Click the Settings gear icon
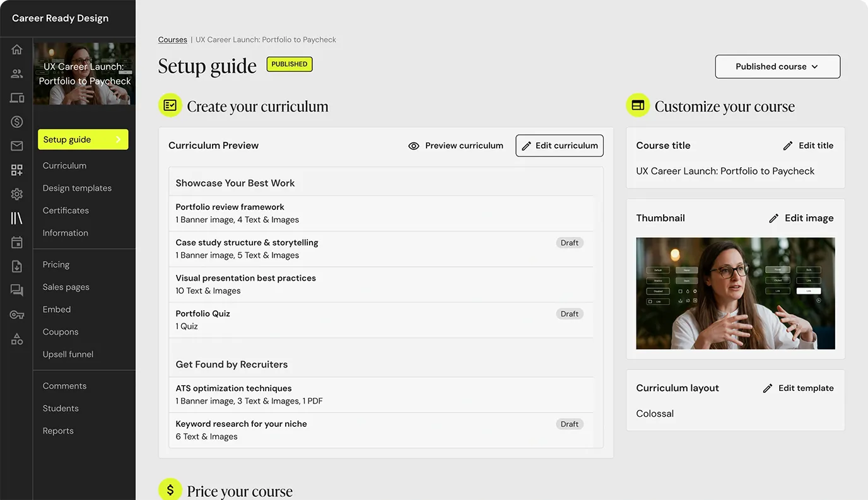868x500 pixels. click(16, 194)
